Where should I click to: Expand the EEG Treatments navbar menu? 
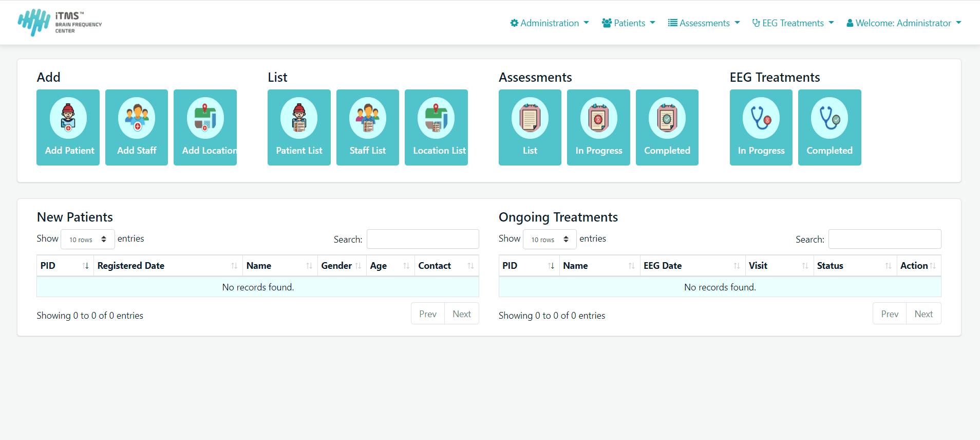pyautogui.click(x=793, y=23)
